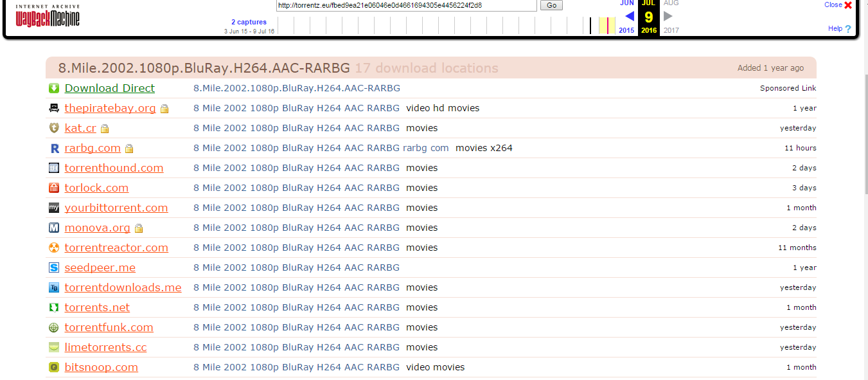
Task: Click the green Download Direct arrow icon
Action: coord(54,88)
